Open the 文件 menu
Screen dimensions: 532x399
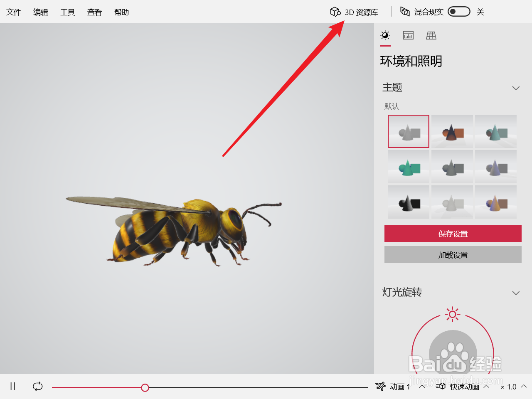pyautogui.click(x=13, y=12)
